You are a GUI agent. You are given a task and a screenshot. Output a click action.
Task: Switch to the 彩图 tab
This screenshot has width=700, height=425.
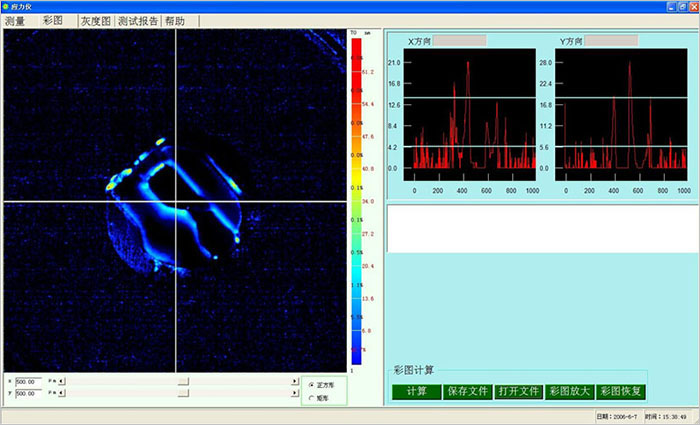[53, 21]
